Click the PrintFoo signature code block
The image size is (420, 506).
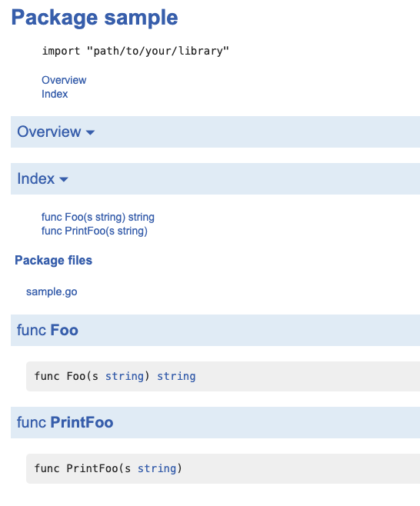[223, 468]
